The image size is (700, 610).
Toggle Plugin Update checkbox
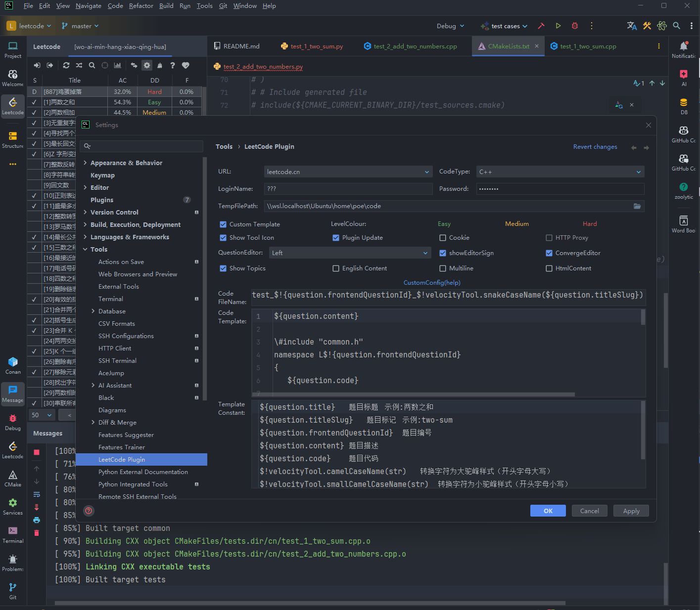pyautogui.click(x=336, y=238)
